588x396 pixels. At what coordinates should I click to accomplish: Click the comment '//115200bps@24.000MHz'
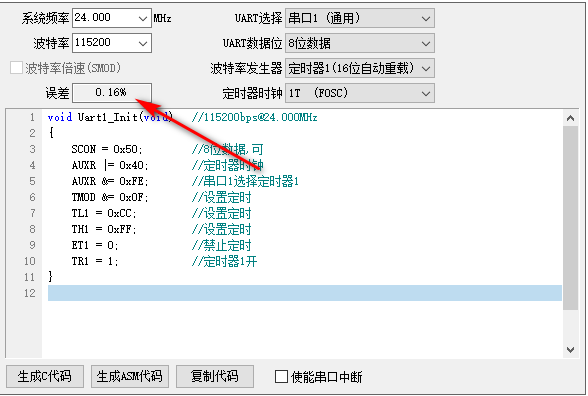[x=254, y=117]
